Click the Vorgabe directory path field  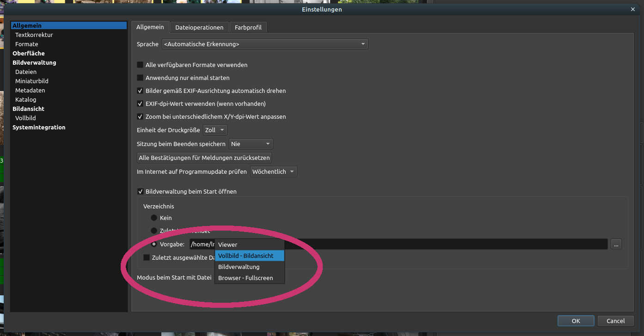coord(416,244)
